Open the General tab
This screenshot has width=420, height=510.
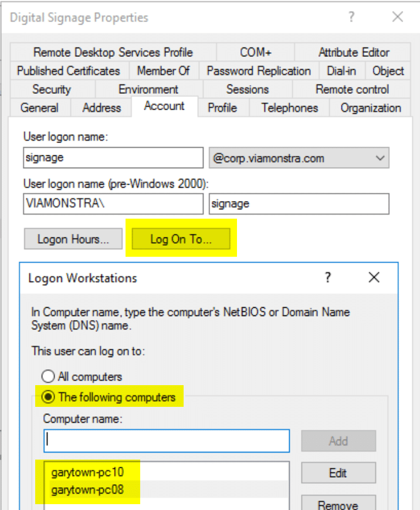coord(39,108)
